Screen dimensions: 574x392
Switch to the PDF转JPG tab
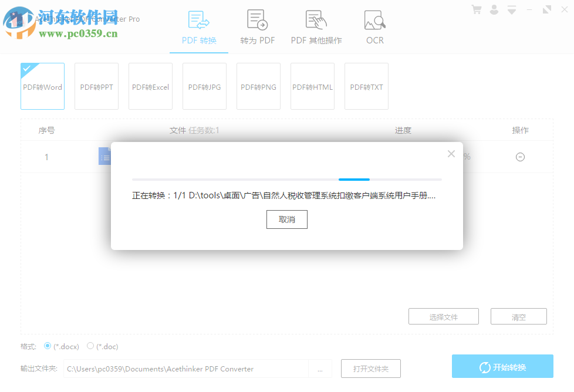tap(204, 86)
